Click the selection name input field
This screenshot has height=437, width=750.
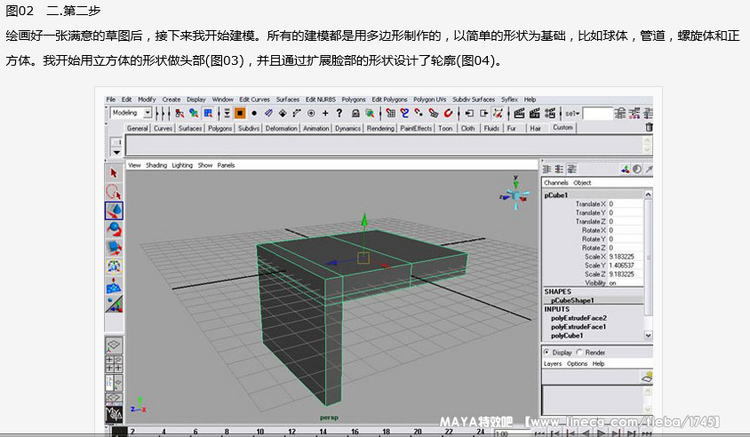[x=597, y=114]
